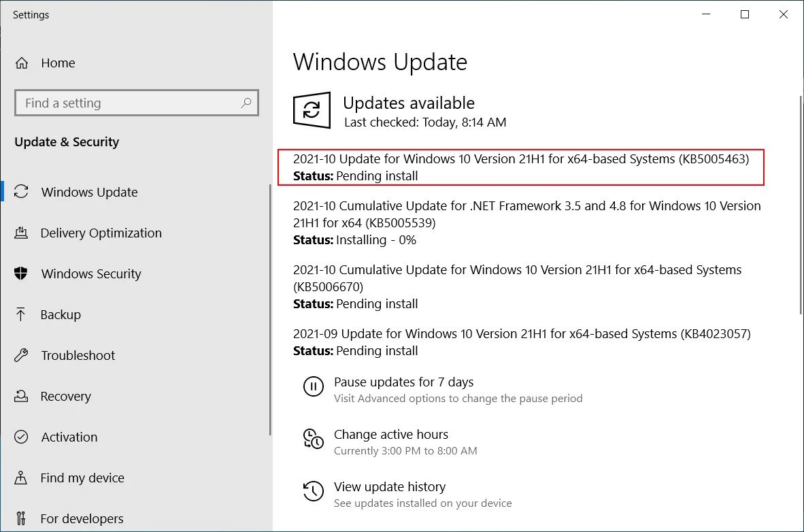Open the Windows Update section

89,192
